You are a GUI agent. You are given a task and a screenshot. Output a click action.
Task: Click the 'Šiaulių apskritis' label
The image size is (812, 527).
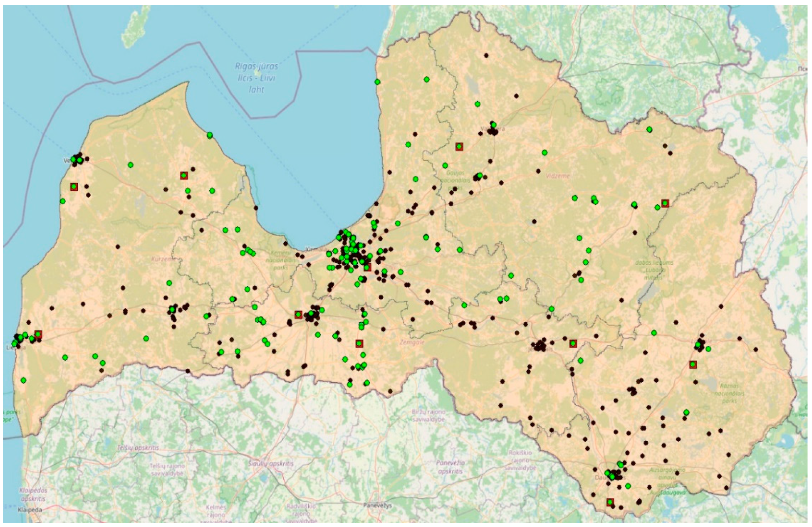(x=271, y=464)
